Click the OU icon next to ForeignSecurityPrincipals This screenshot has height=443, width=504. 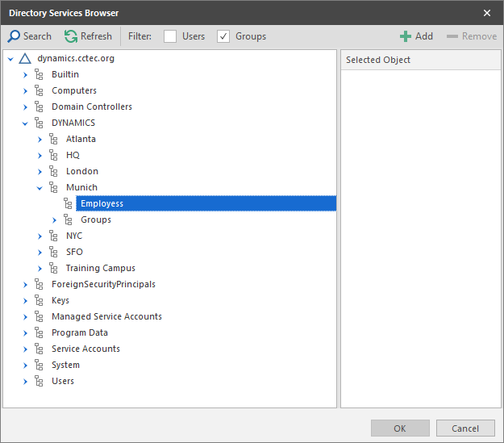point(39,284)
